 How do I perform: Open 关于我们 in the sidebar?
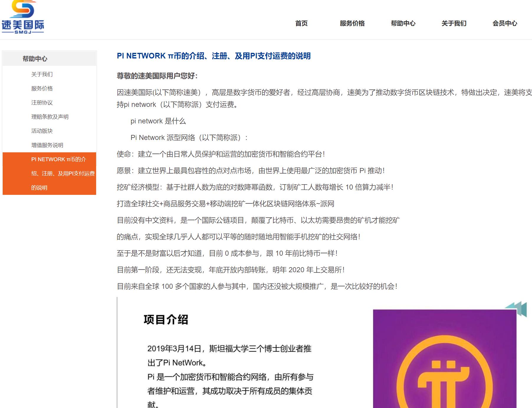pyautogui.click(x=42, y=74)
